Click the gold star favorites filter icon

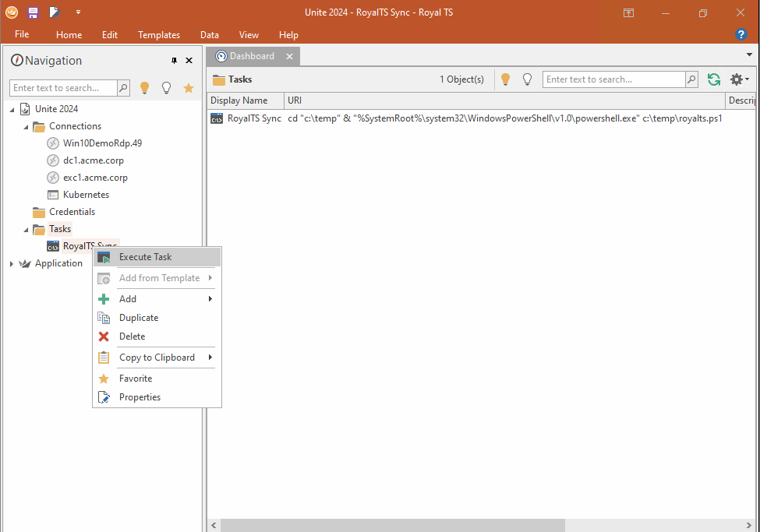point(188,88)
